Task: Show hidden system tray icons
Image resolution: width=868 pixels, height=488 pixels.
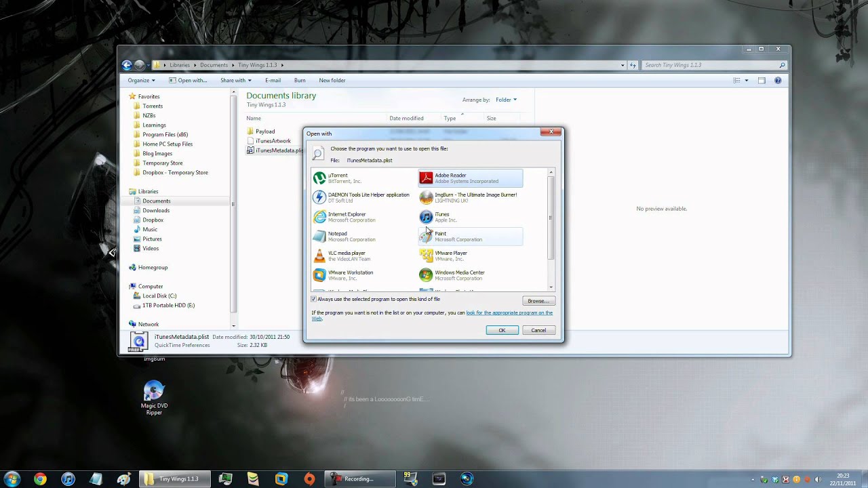Action: [x=753, y=479]
